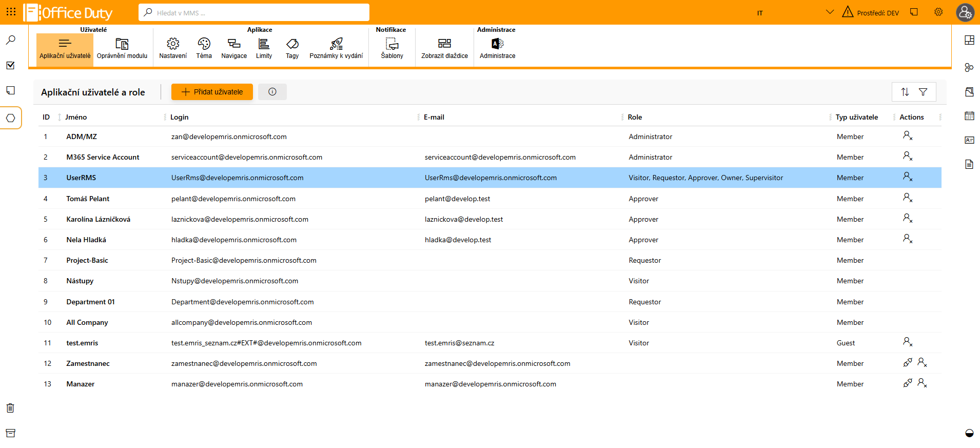Click the ID column header
Screen dimensions: 980x448
pos(46,117)
